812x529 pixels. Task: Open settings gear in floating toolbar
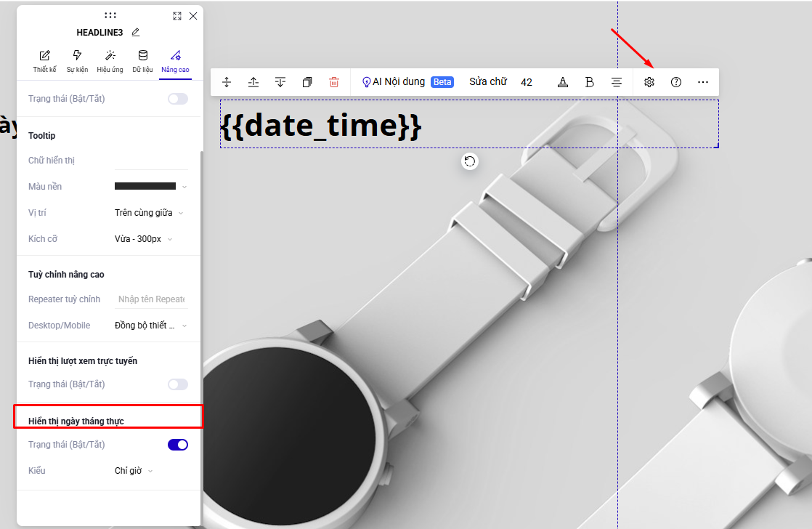click(649, 82)
